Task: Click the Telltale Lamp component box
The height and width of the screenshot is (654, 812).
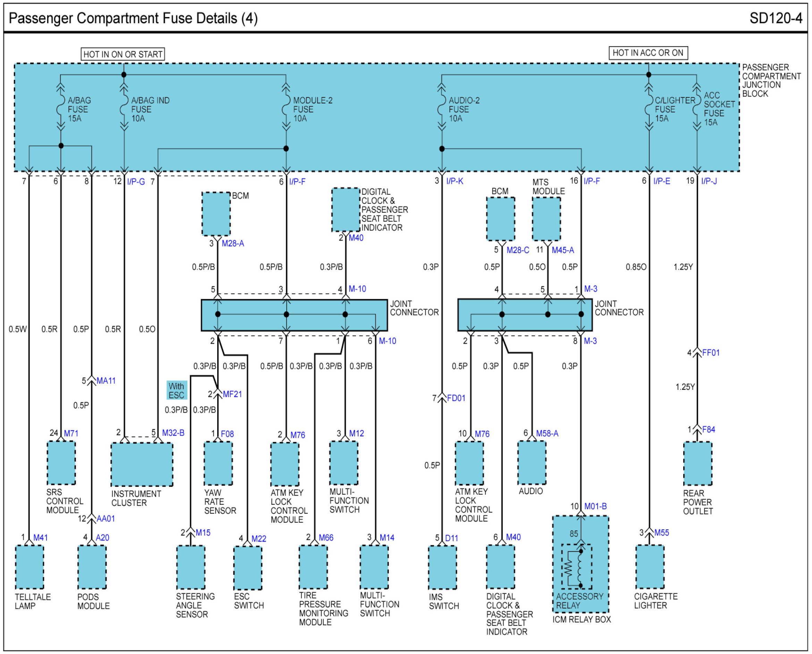Action: pyautogui.click(x=29, y=567)
